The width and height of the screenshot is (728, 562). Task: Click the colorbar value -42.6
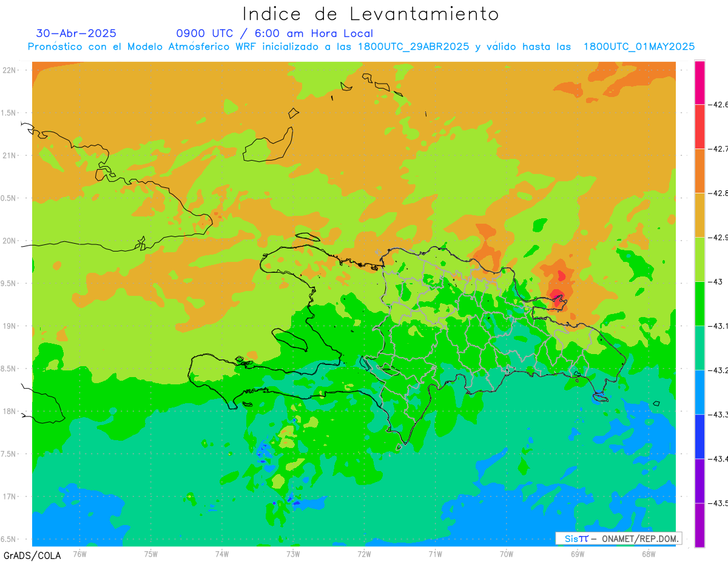coord(720,105)
